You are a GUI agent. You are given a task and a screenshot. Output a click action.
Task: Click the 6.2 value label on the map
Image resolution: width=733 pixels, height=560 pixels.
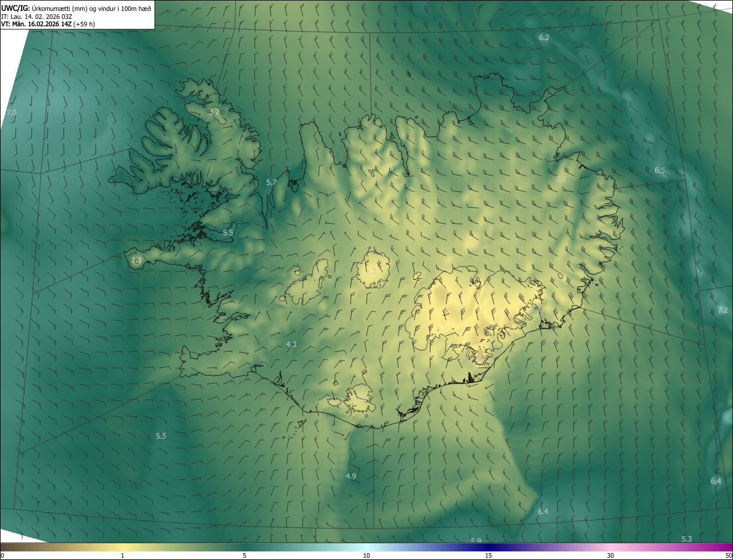coord(544,37)
